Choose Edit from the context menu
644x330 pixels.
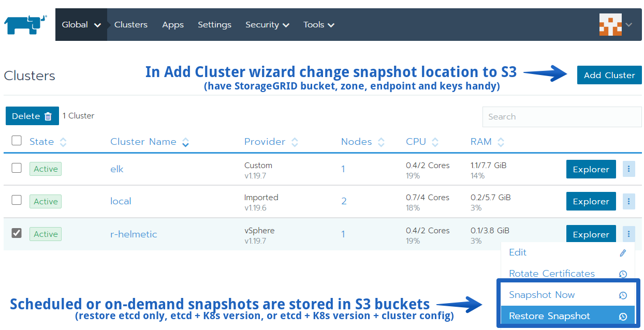[x=568, y=252]
